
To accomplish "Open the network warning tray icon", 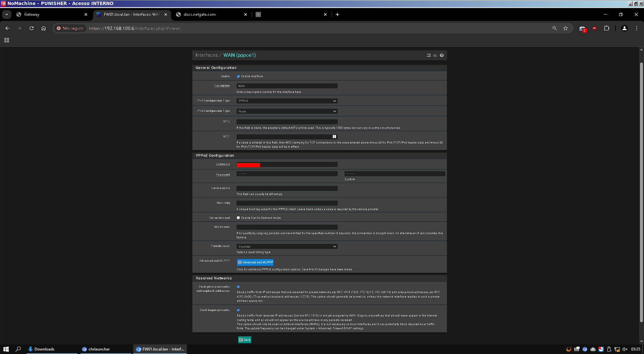I will coord(617,349).
